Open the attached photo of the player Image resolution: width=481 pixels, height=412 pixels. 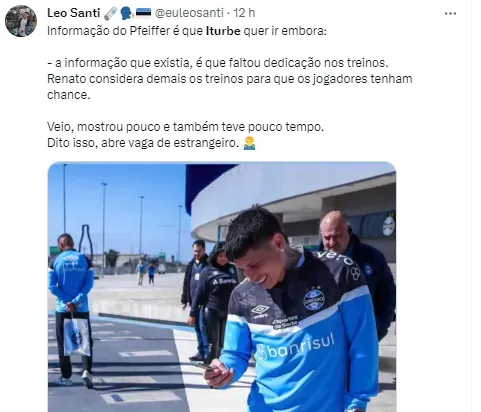222,287
